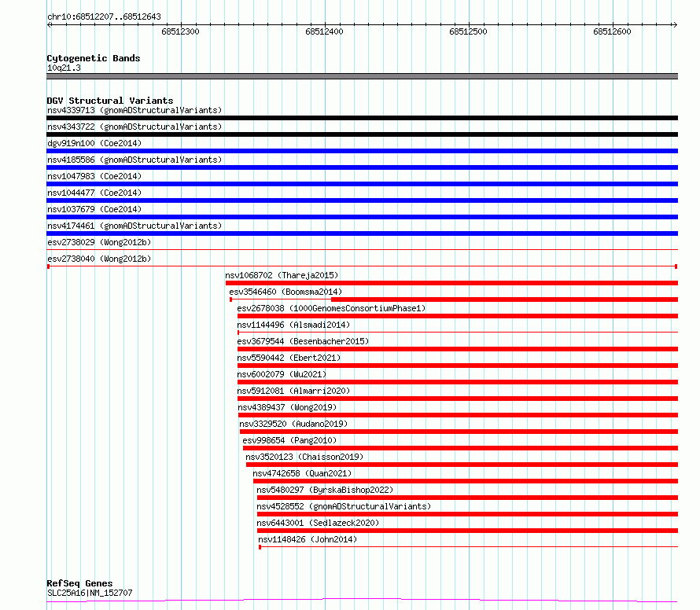Select nsv1047983 (Coe2014) variant label
This screenshot has width=700, height=610.
(94, 176)
